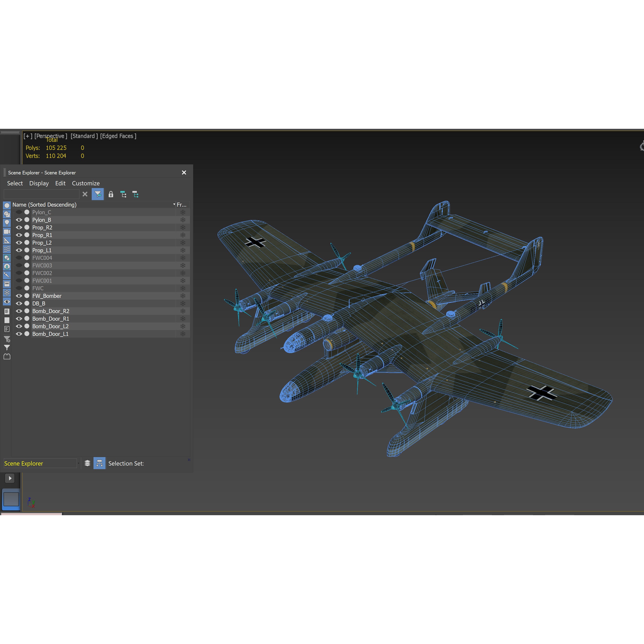Image resolution: width=644 pixels, height=644 pixels.
Task: Click the layers mode icon beside Scene Explorer field
Action: 87,463
